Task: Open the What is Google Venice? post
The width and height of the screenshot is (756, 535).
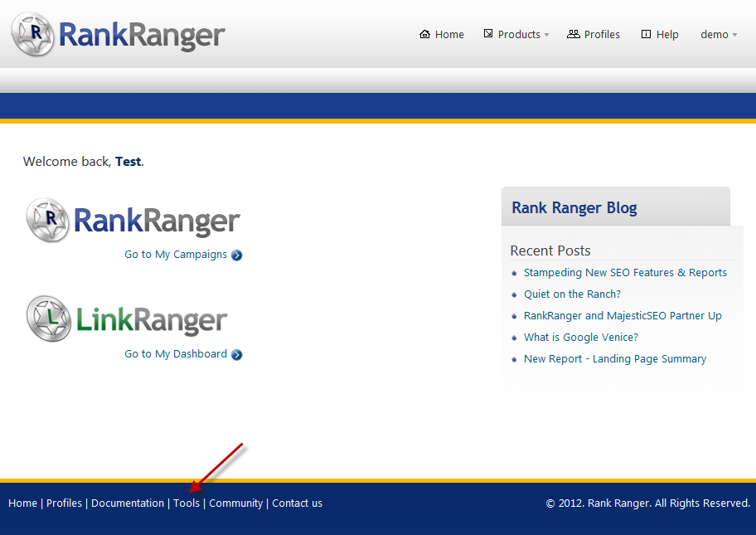Action: click(581, 338)
